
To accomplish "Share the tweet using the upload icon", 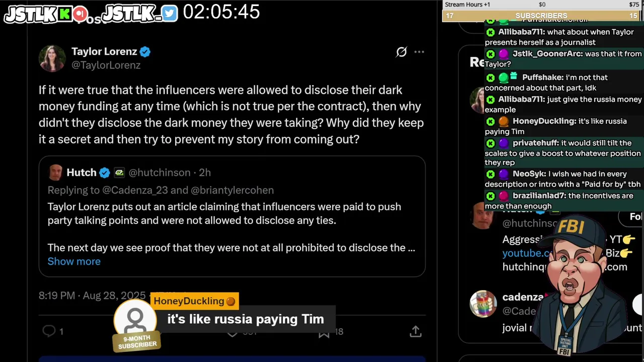I will 415,331.
